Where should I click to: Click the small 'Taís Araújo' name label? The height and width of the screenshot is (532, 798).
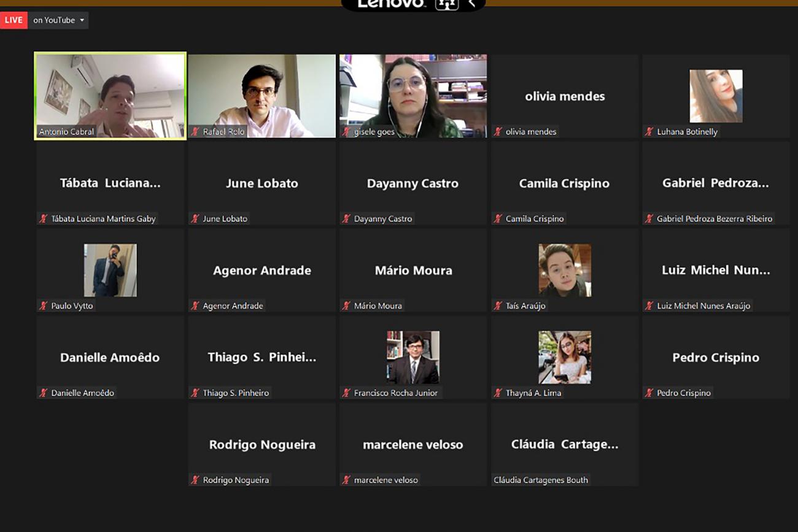[525, 306]
